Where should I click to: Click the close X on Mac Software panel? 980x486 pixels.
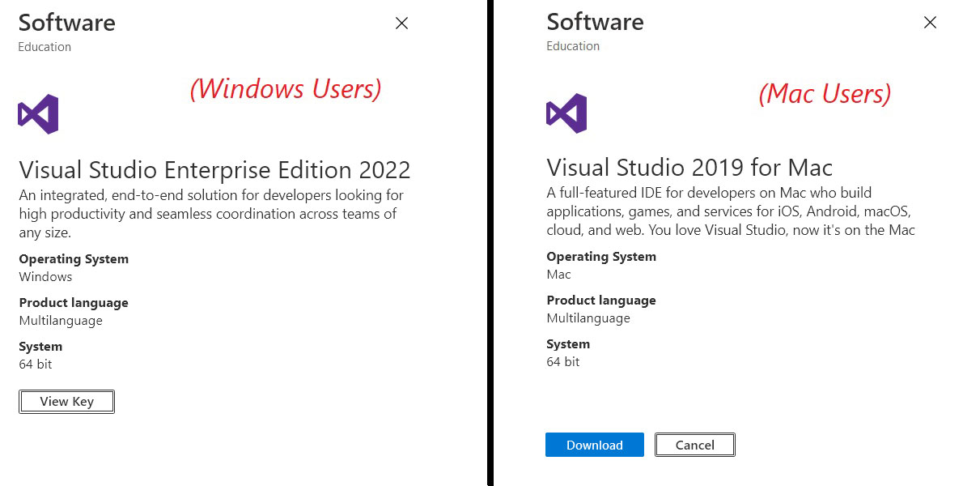pos(930,23)
